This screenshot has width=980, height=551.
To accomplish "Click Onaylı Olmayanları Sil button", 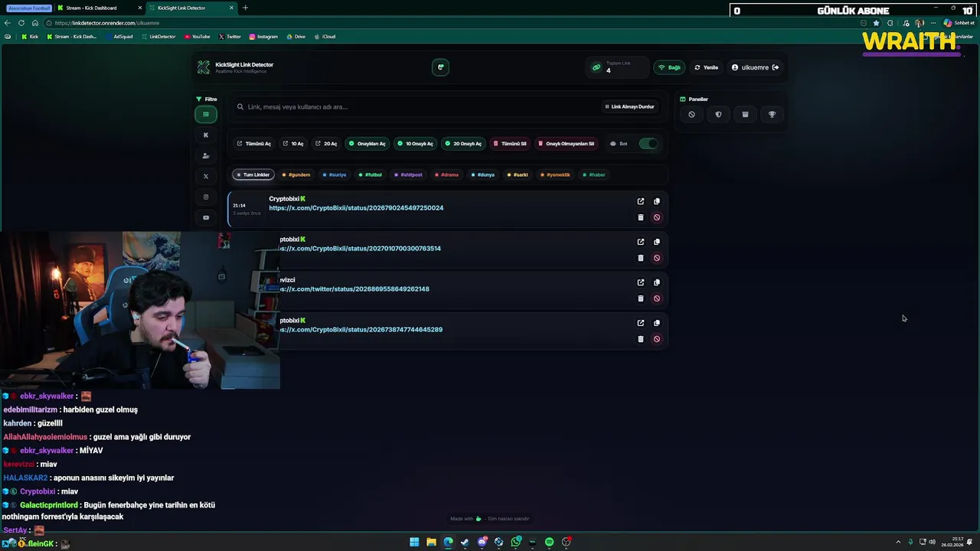I will tap(566, 143).
